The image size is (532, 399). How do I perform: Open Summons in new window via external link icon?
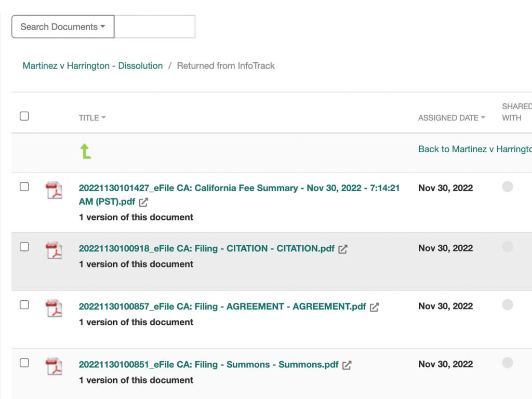348,365
